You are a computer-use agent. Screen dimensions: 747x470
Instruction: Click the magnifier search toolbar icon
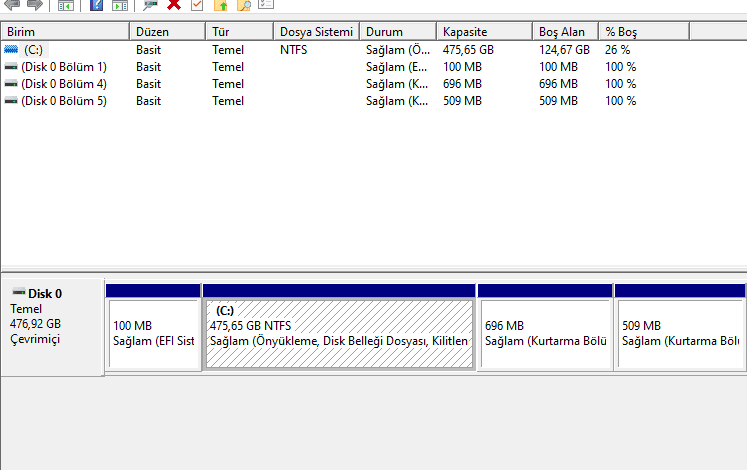click(243, 5)
